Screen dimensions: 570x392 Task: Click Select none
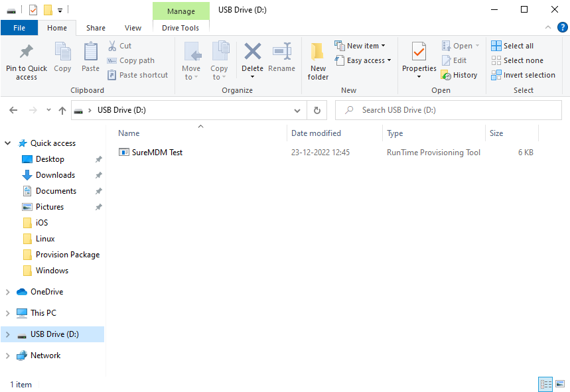[x=518, y=60]
